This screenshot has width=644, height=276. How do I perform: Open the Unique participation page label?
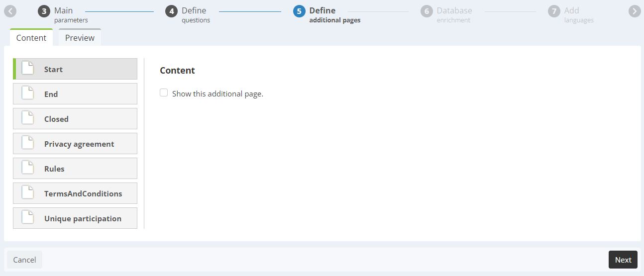[x=83, y=218]
